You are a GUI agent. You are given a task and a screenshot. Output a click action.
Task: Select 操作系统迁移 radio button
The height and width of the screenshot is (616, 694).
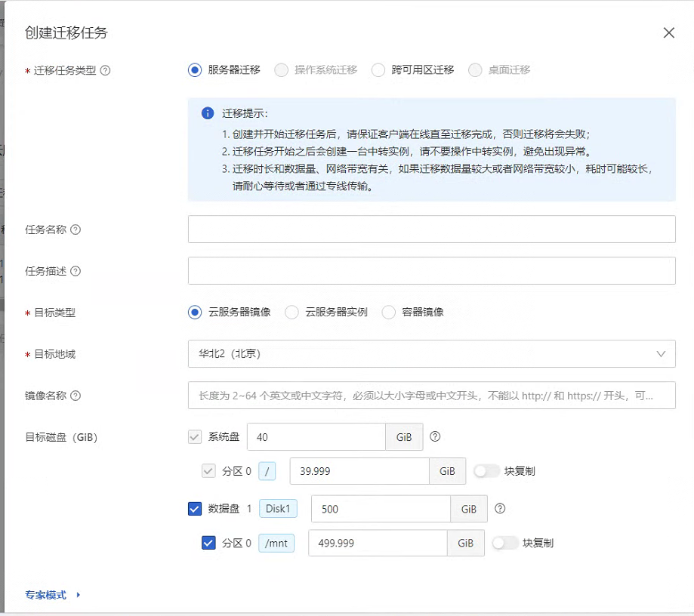[x=281, y=70]
